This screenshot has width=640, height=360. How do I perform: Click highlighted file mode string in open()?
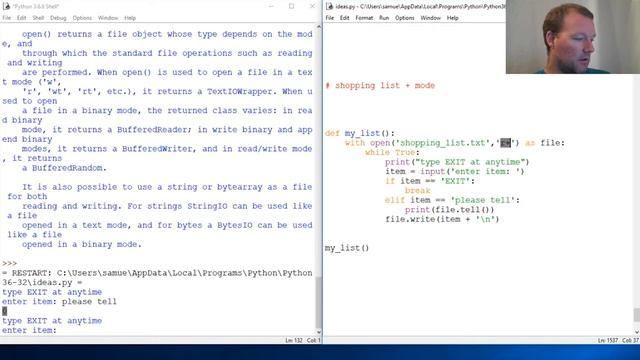[x=505, y=143]
